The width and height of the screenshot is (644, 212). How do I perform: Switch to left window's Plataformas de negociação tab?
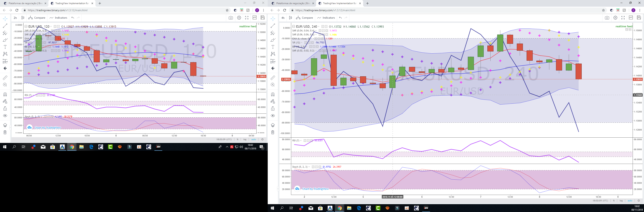[24, 3]
